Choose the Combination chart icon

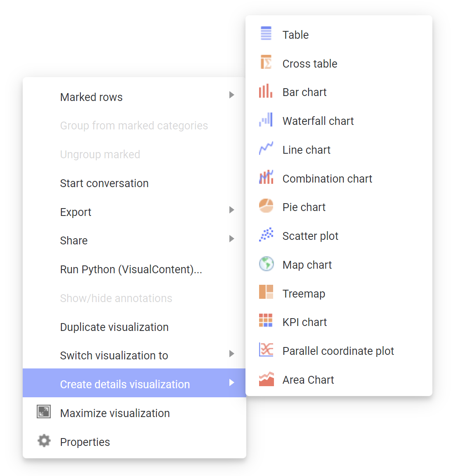(266, 177)
